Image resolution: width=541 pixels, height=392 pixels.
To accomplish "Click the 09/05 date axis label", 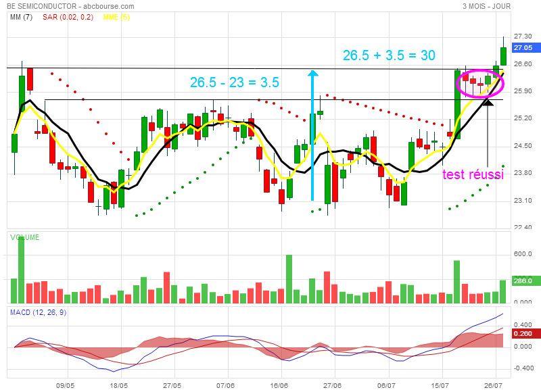I will pos(65,385).
